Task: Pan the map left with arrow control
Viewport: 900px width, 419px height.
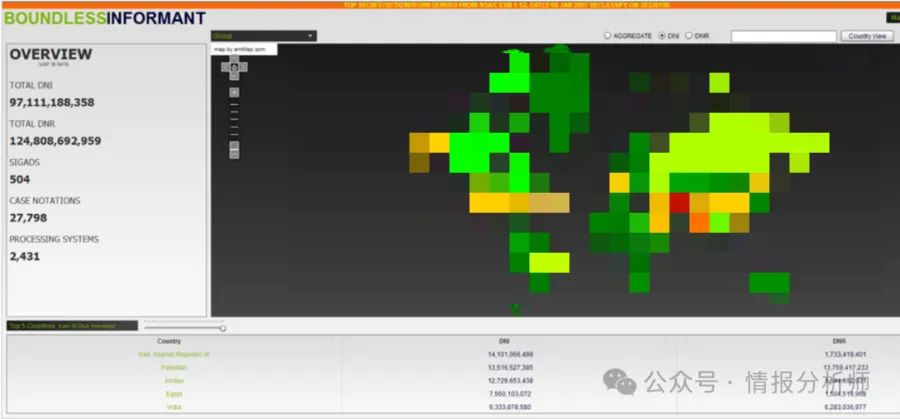Action: point(225,67)
